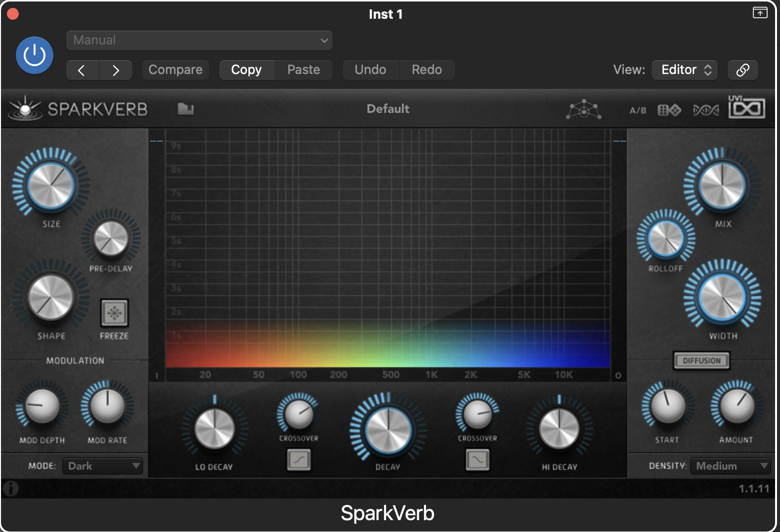Click the Compare button
Viewport: 780px width, 532px height.
175,70
